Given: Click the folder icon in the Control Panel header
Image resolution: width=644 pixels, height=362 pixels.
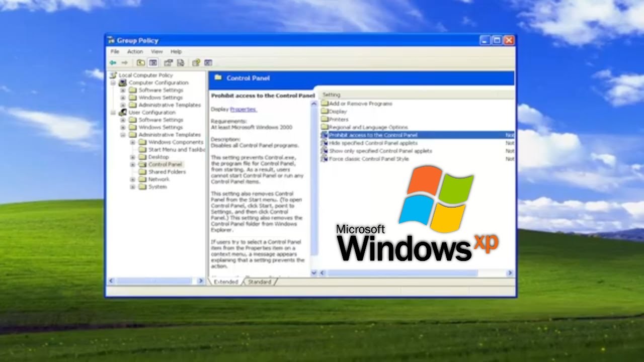Looking at the screenshot, I should coord(218,78).
